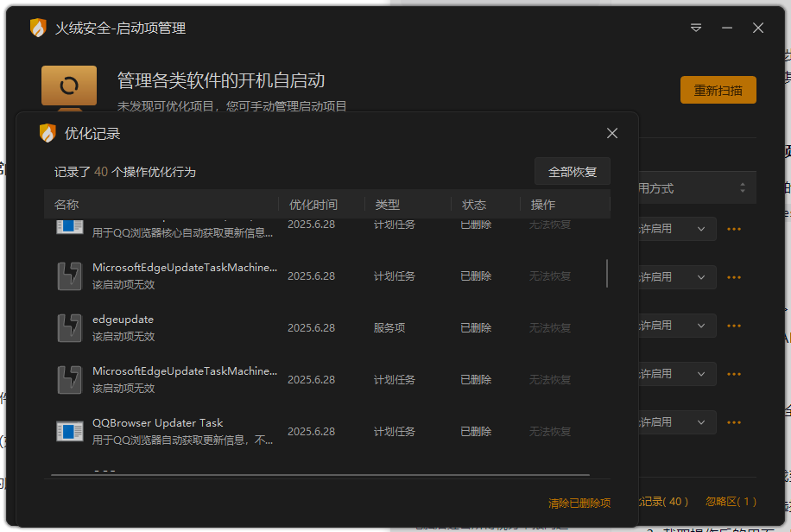Click the broken-file icon beside edgeupdate entry

coord(69,325)
